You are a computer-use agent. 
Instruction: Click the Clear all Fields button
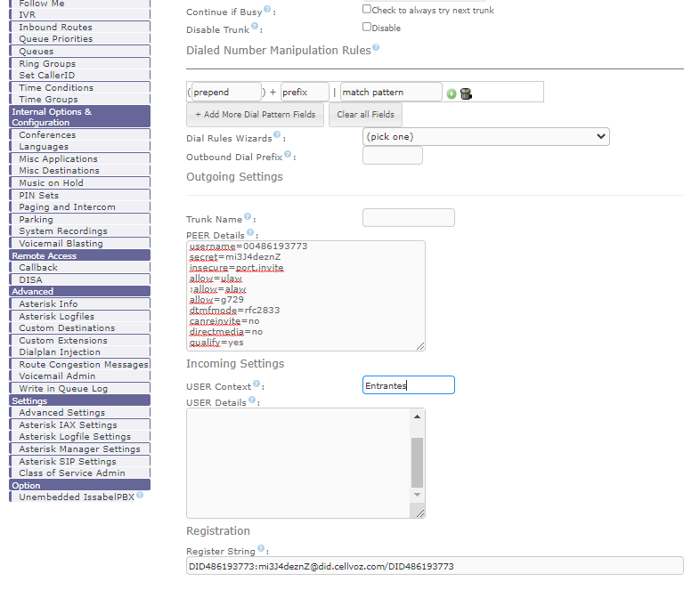click(x=366, y=115)
